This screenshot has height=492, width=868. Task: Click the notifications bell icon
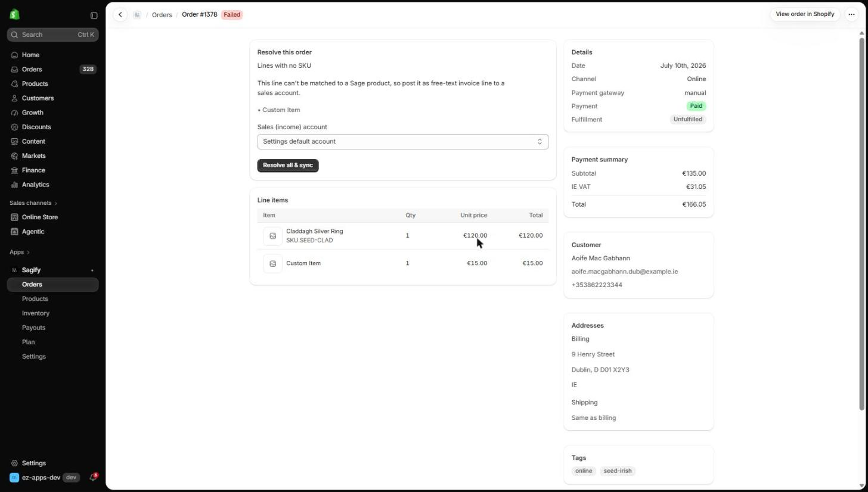click(92, 478)
